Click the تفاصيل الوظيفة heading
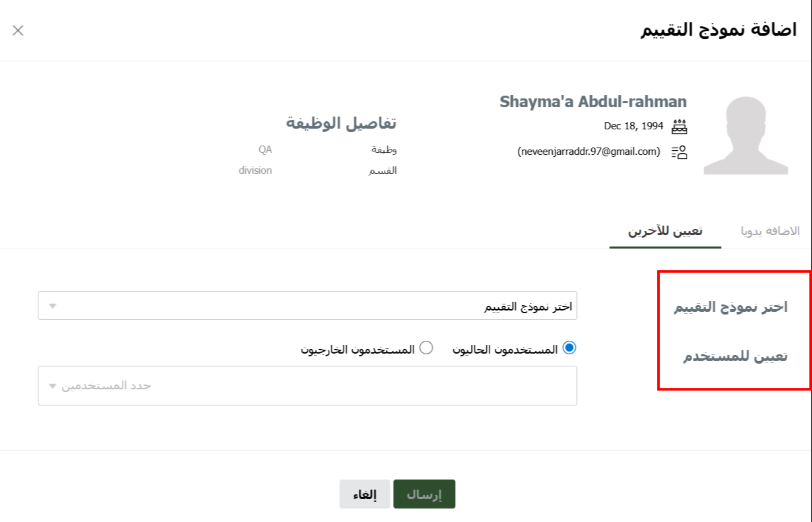 341,123
